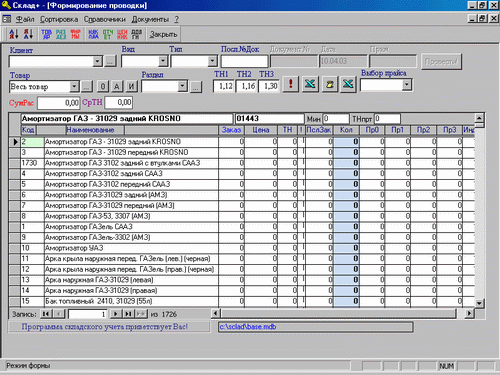Click the descending Я-A sort icon
Image resolution: width=500 pixels, height=375 pixels.
(28, 34)
